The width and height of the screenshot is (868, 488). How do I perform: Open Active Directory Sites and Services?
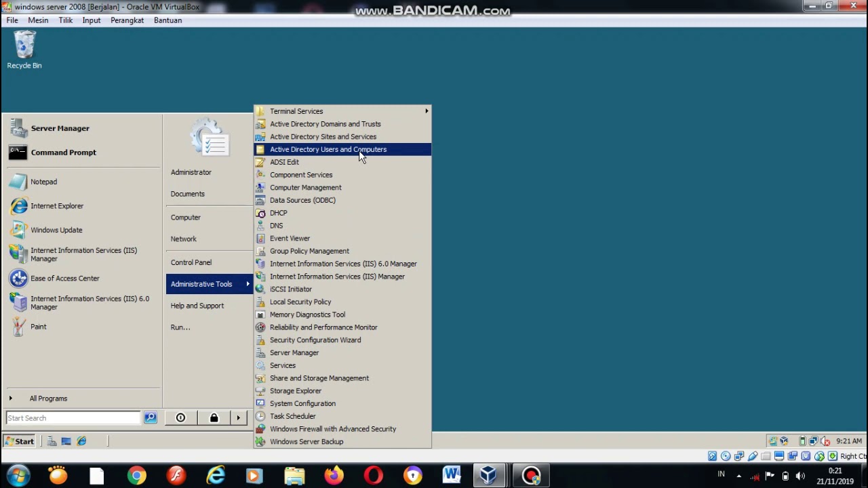[x=342, y=137]
